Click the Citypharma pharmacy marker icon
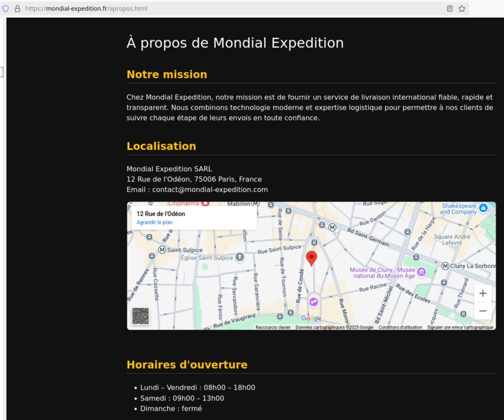Screen dimensions: 504x420 (x=205, y=203)
